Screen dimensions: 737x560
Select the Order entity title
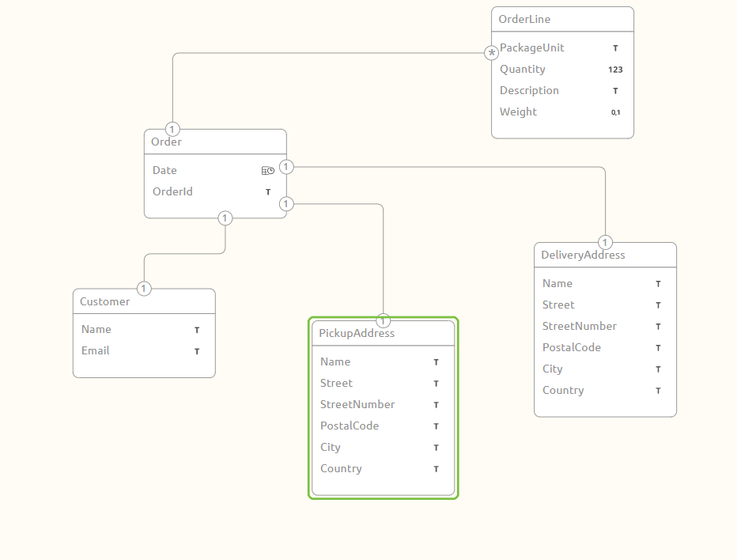(x=166, y=142)
